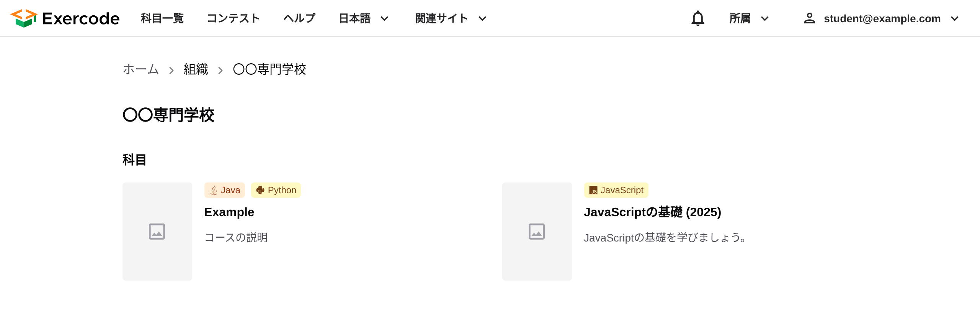
Task: Open the Example course title
Action: 229,212
